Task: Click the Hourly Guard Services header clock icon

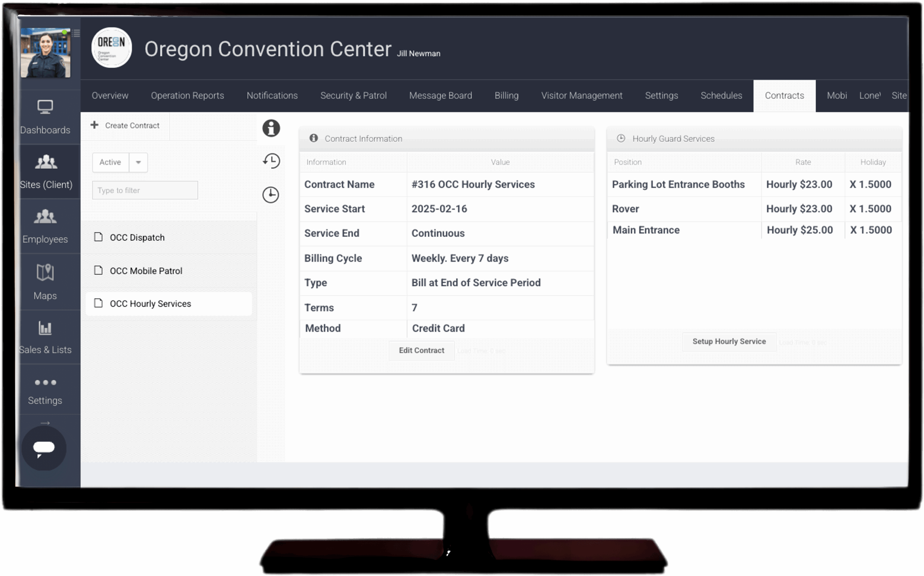Action: pos(621,138)
